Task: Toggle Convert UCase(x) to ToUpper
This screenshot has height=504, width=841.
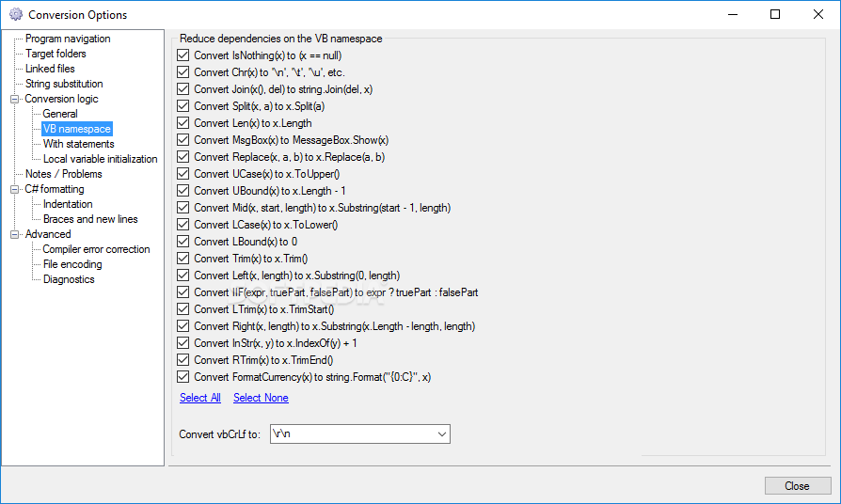Action: point(182,173)
